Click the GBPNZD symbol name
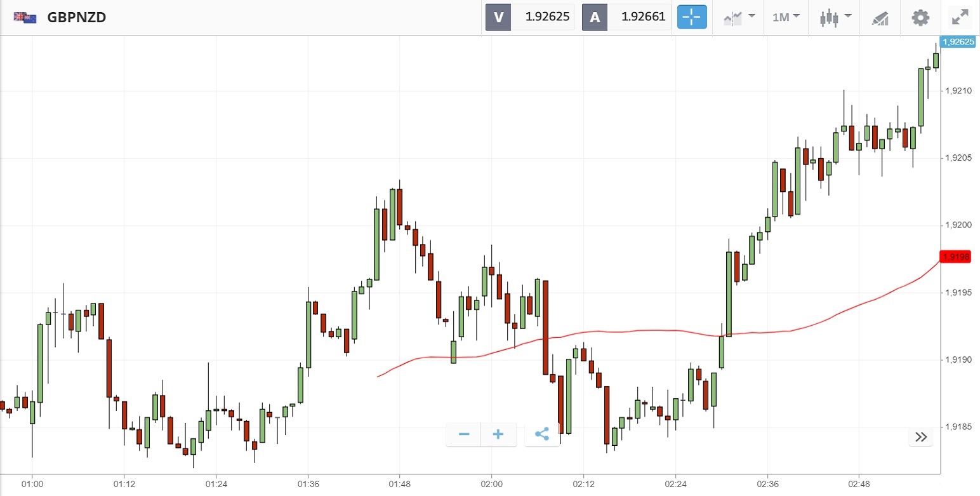980x496 pixels. (x=77, y=17)
